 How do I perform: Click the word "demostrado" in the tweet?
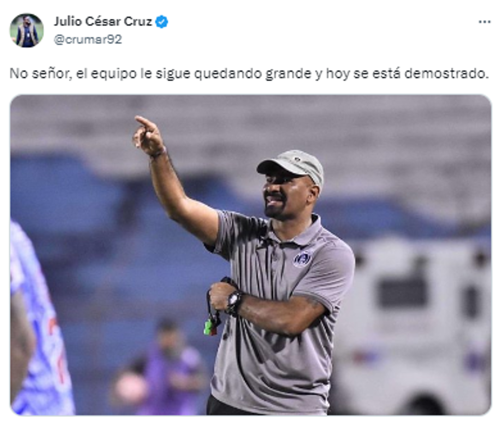click(446, 74)
